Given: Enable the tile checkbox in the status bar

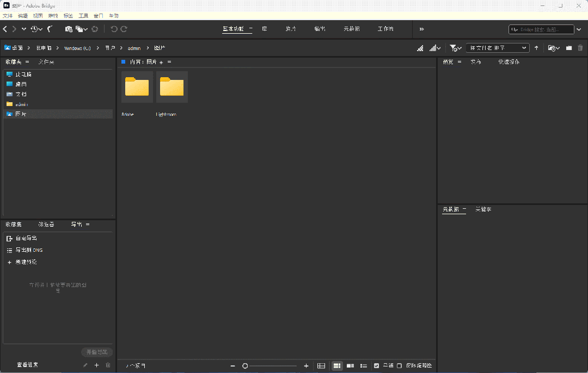Looking at the screenshot, I should click(376, 365).
